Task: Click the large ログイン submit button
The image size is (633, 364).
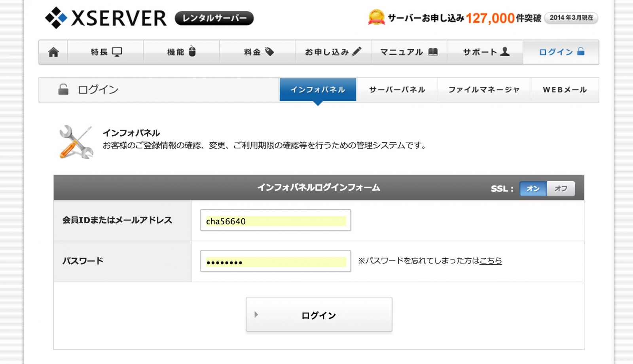Action: (319, 315)
